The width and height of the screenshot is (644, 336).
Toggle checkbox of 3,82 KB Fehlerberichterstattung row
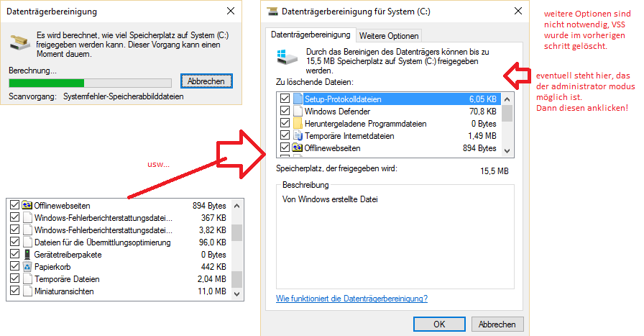click(15, 229)
